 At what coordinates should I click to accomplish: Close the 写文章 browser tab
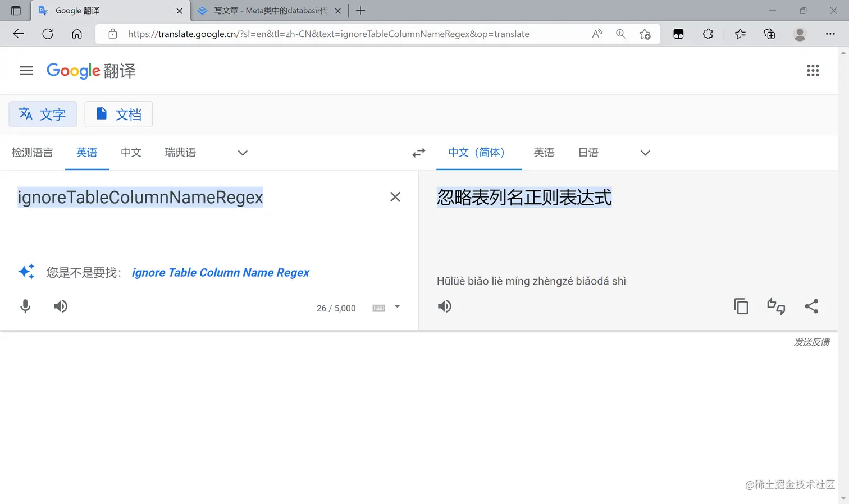(x=337, y=11)
